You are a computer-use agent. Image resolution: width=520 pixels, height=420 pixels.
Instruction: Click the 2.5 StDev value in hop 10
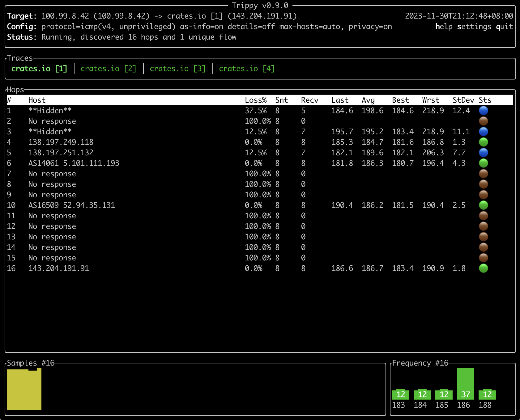pyautogui.click(x=459, y=205)
